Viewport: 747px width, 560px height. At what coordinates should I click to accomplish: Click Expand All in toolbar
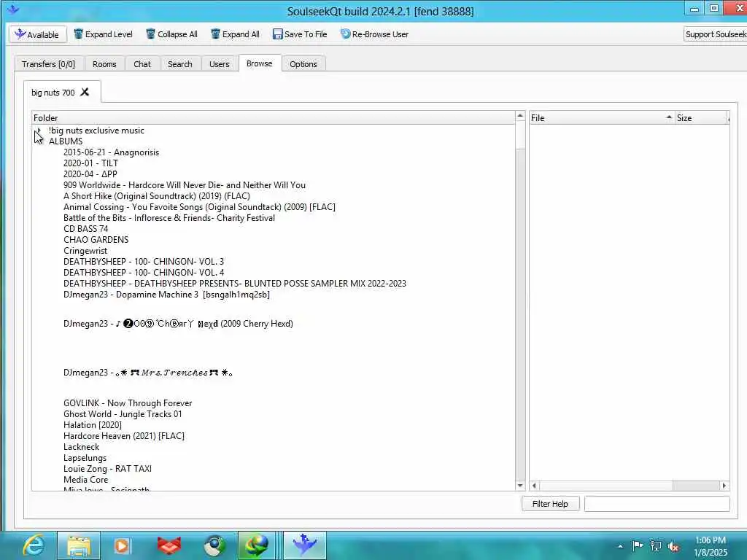click(236, 34)
